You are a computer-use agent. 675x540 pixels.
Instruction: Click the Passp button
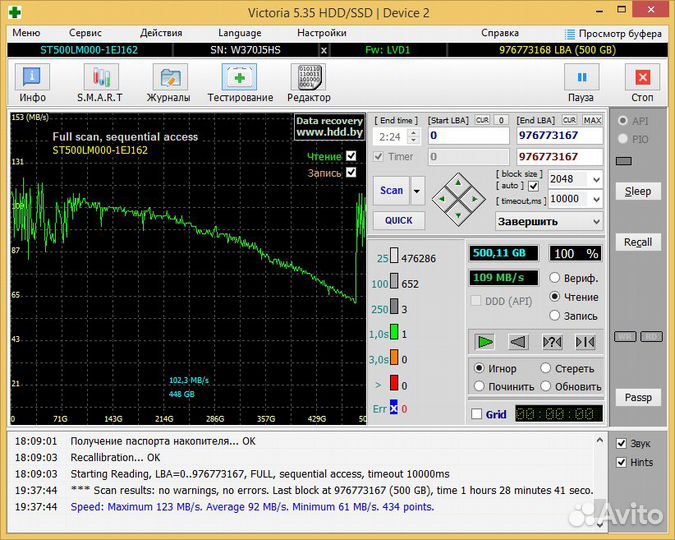637,398
